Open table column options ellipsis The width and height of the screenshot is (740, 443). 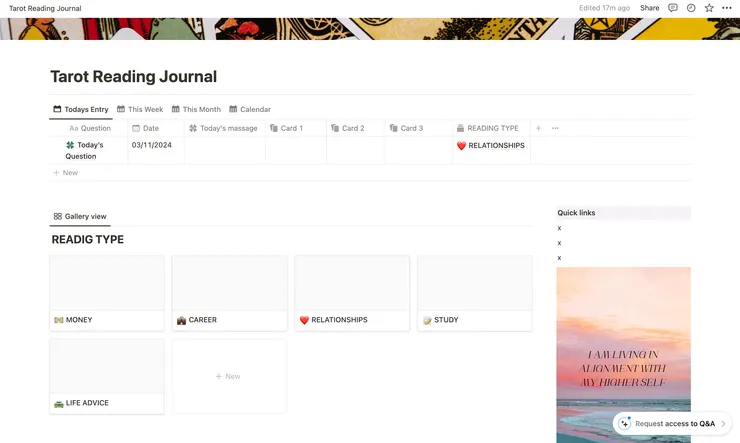(x=555, y=128)
